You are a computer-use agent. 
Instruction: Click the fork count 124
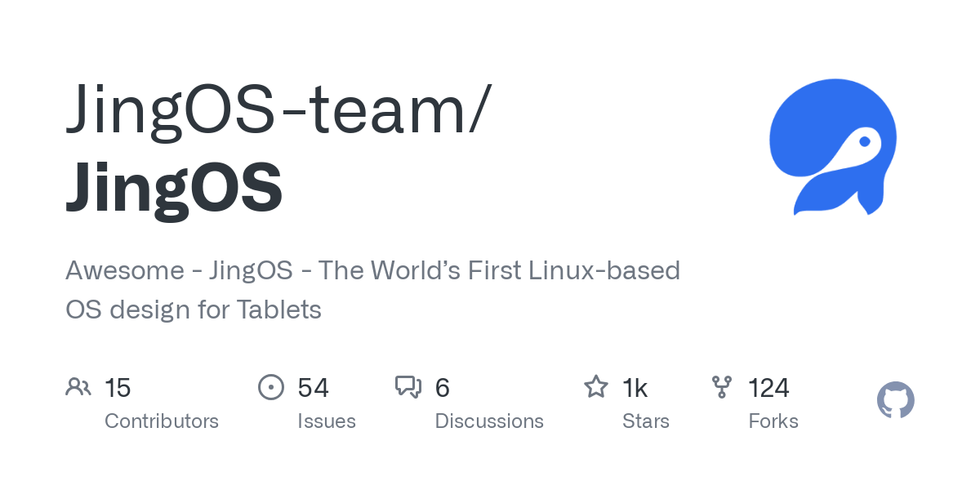coord(768,388)
